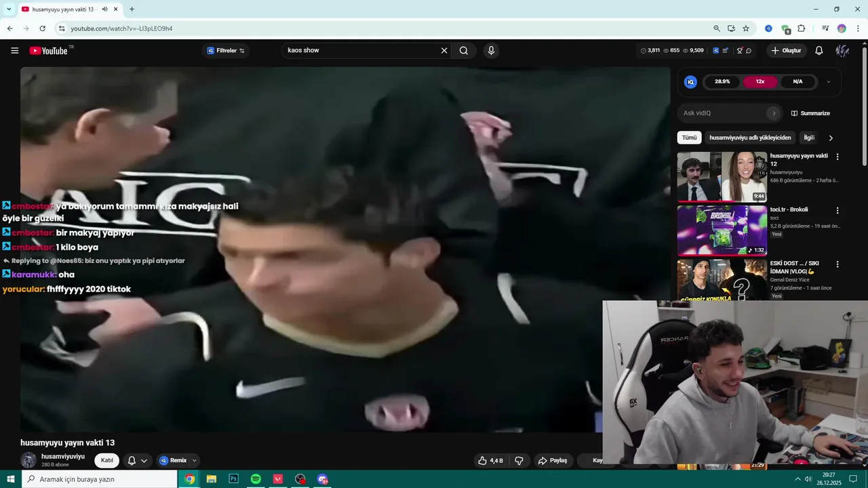
Task: Click the browser zoom magnifier icon
Action: pos(717,28)
